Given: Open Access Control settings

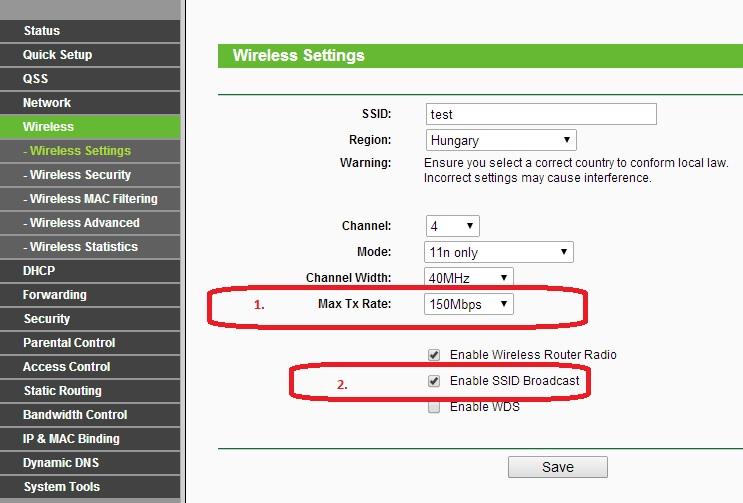Looking at the screenshot, I should coord(90,367).
